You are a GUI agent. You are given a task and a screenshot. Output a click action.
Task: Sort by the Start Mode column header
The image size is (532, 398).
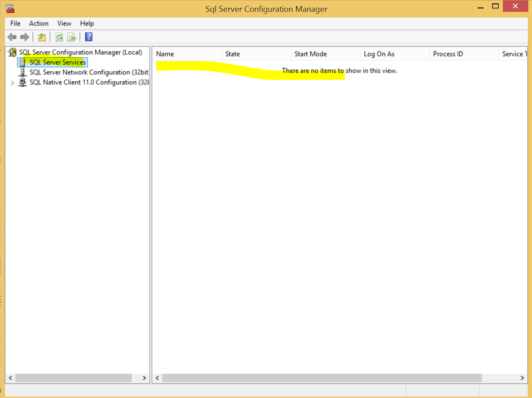pyautogui.click(x=325, y=54)
